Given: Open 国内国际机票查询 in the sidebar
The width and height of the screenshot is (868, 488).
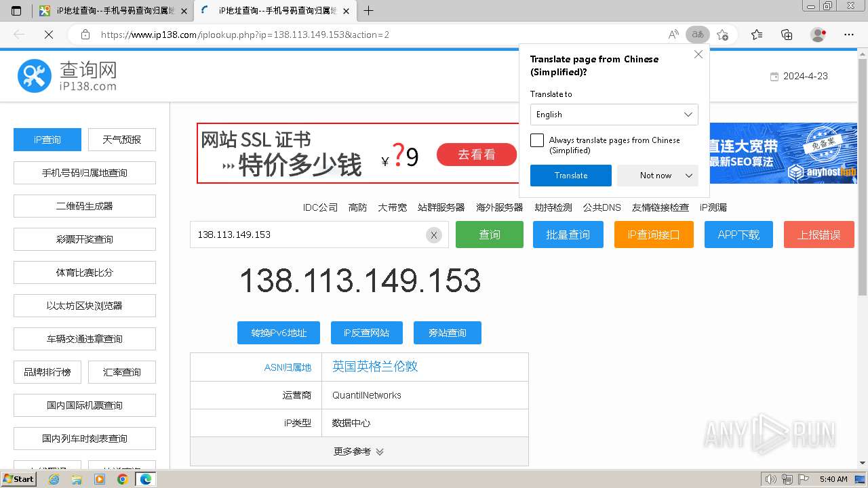Looking at the screenshot, I should point(85,405).
